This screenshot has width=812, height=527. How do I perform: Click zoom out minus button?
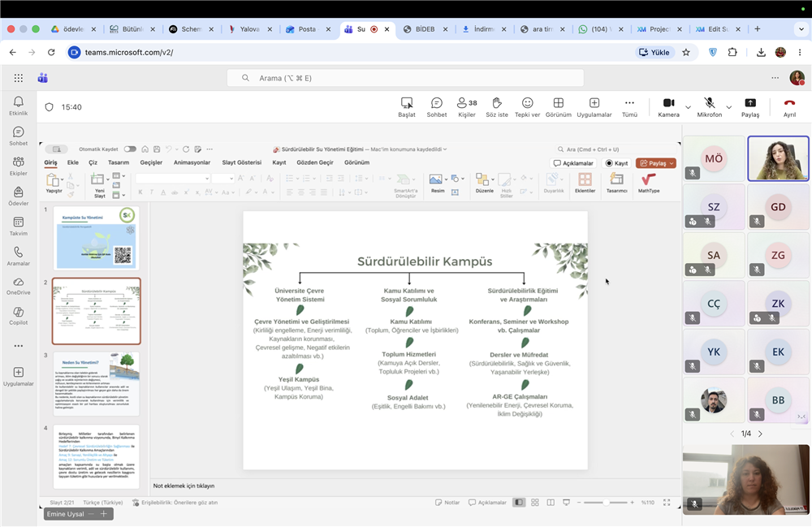click(579, 502)
